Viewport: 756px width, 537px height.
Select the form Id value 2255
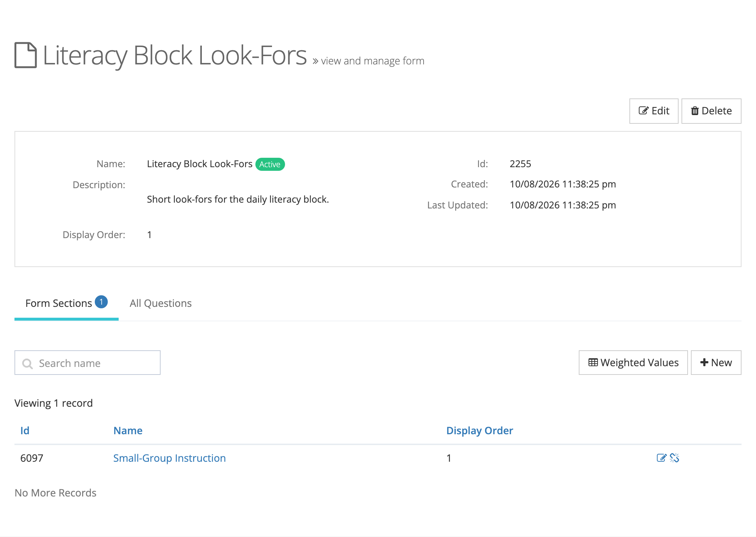(520, 164)
